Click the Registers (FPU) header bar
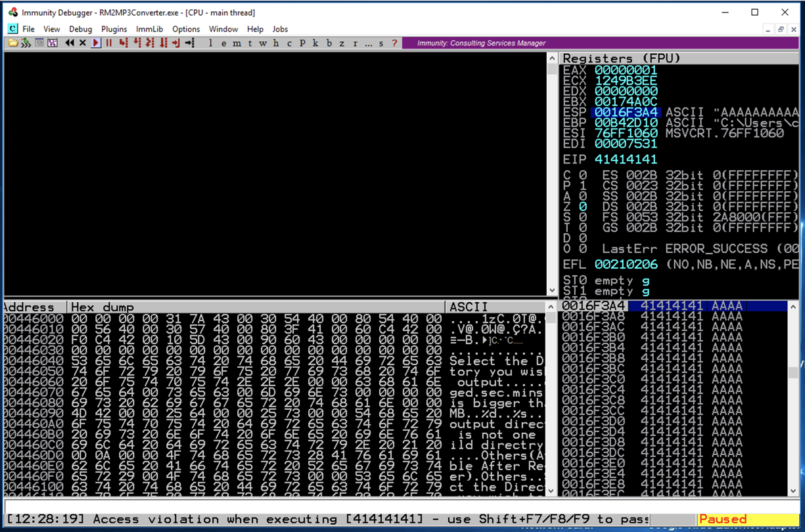The width and height of the screenshot is (805, 532). [x=679, y=58]
